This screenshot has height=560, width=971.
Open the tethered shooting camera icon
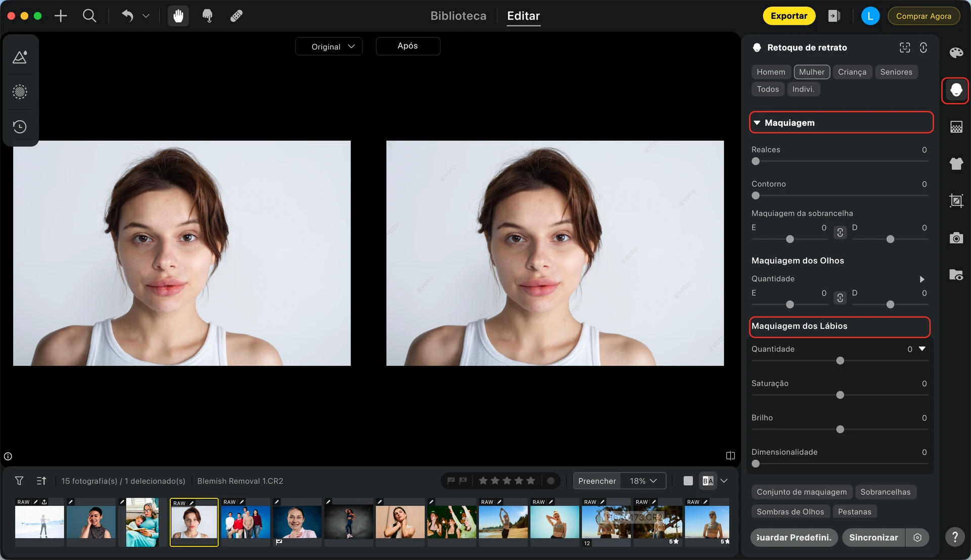click(956, 238)
